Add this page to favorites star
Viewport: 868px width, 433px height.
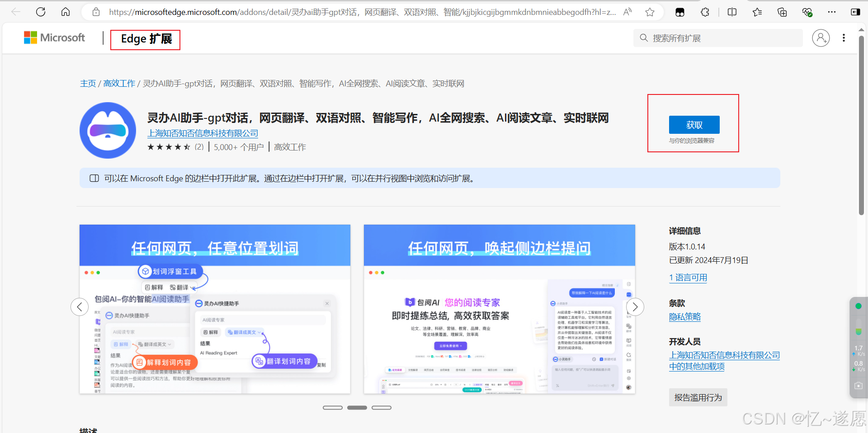click(x=650, y=12)
